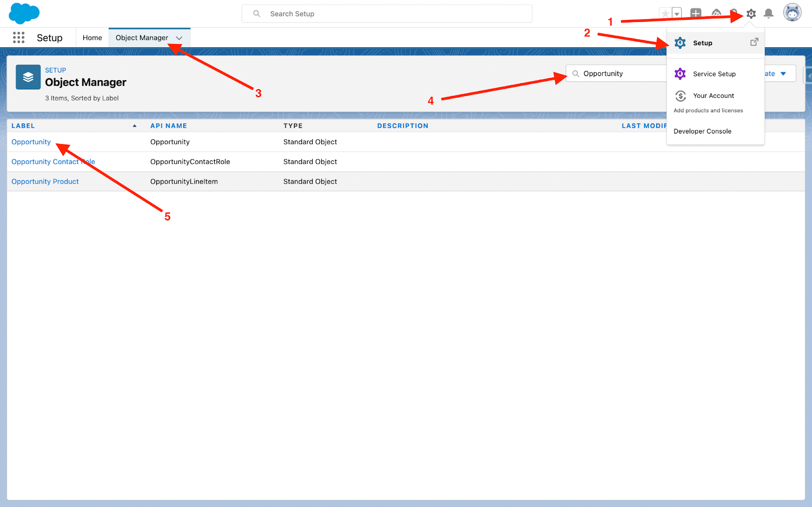Click the Trailhead mountain icon

coord(716,14)
